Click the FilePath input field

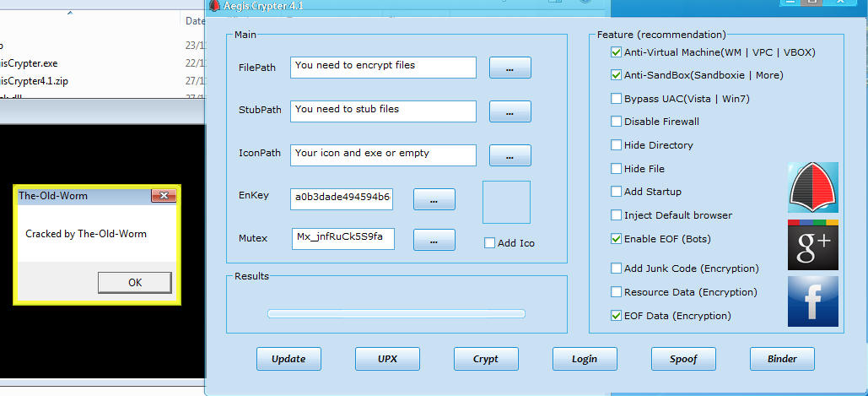click(x=383, y=68)
